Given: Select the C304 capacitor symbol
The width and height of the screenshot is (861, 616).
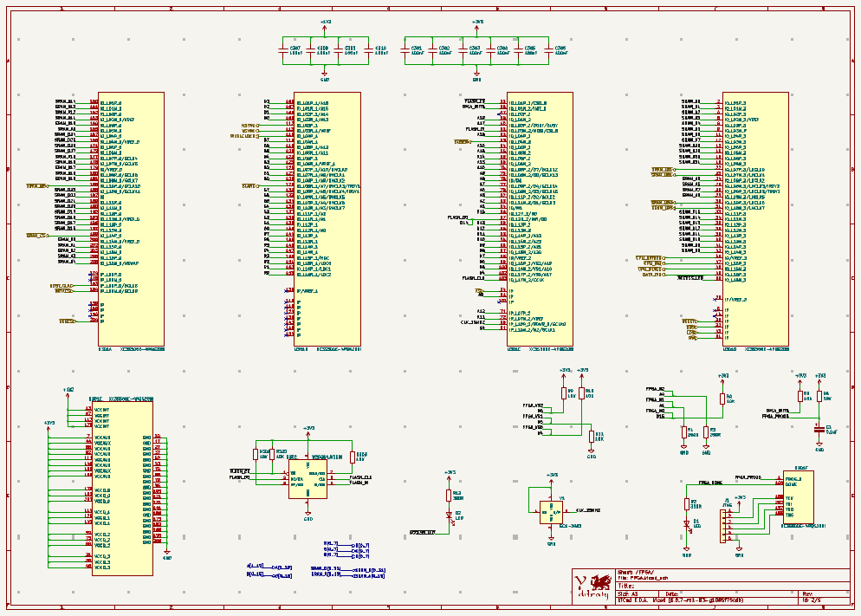Looking at the screenshot, I should (x=490, y=50).
